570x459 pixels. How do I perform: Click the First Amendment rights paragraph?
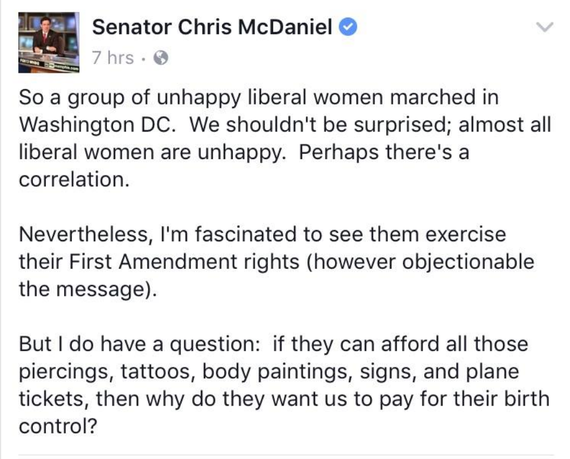tap(276, 262)
